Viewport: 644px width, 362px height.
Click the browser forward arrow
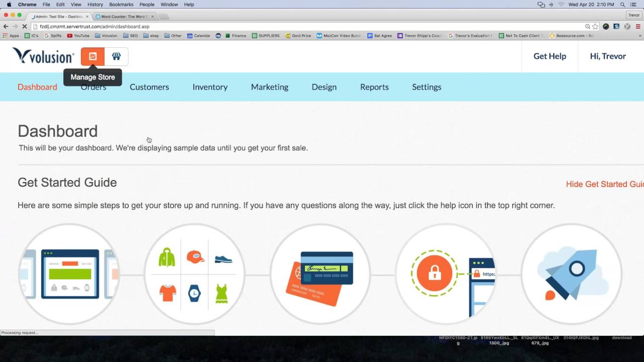pyautogui.click(x=15, y=26)
